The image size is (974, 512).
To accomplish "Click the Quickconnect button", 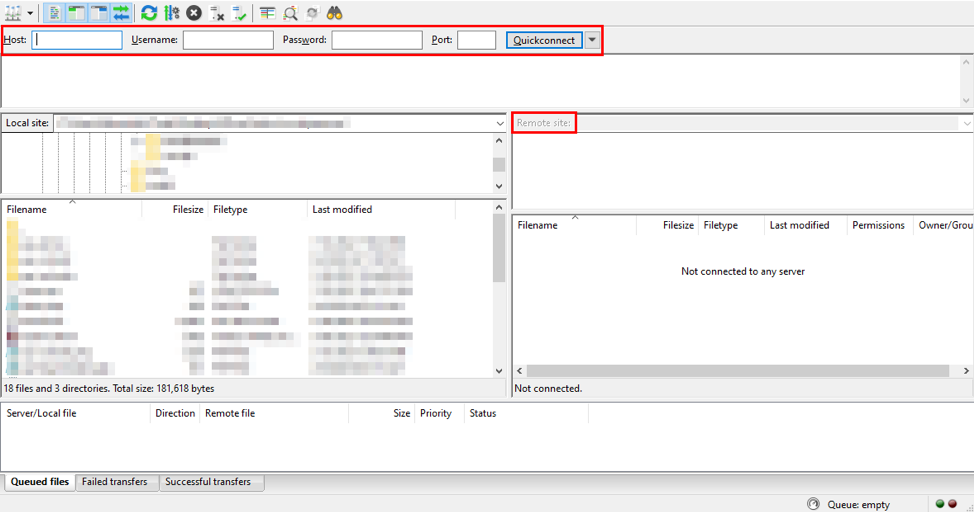I will pos(544,40).
